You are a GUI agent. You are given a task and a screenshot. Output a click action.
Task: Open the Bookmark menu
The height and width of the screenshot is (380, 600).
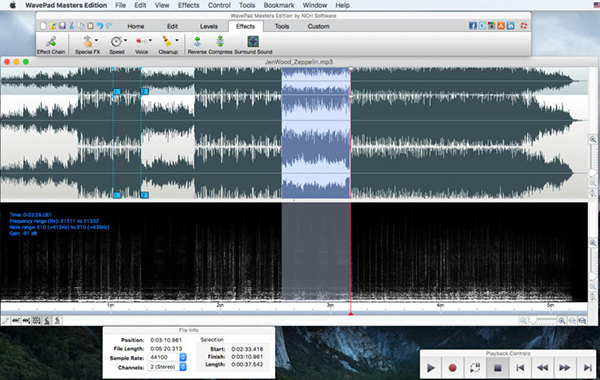tap(279, 5)
